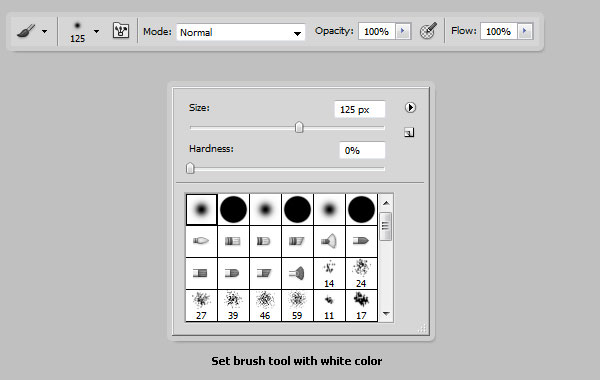Select the spatter brush labeled 46
The width and height of the screenshot is (600, 380).
(266, 305)
